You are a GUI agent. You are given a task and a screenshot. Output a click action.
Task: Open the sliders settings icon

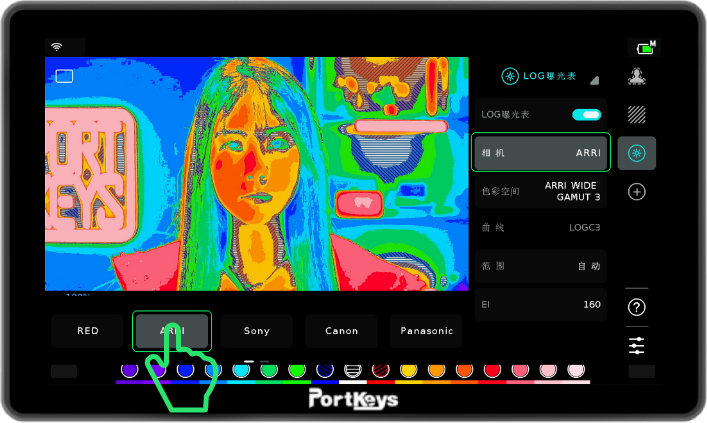click(x=636, y=346)
